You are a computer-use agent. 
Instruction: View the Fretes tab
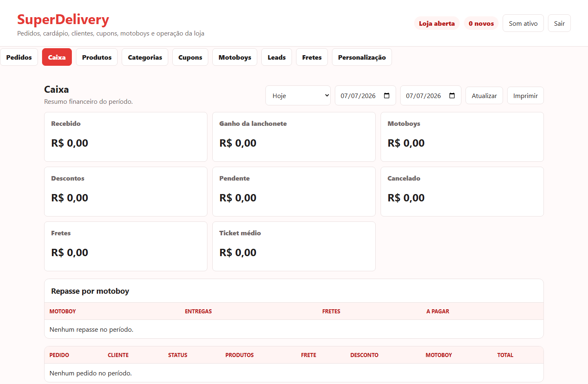click(312, 57)
